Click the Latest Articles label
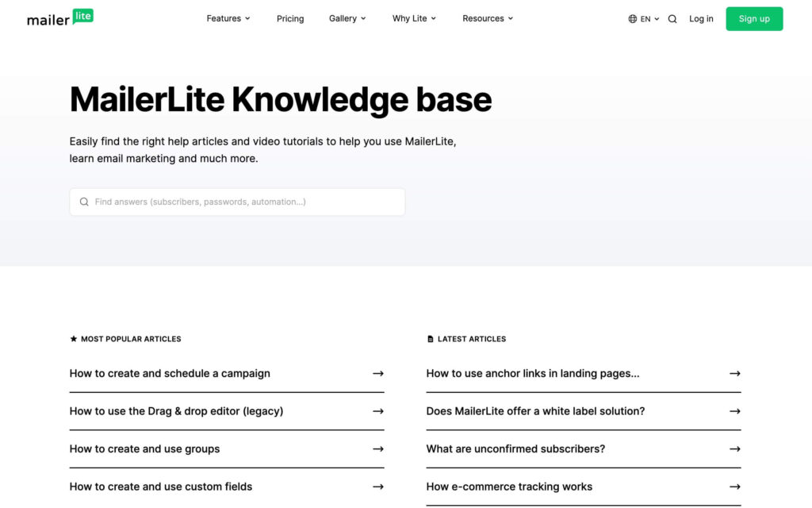Image resolution: width=812 pixels, height=508 pixels. click(472, 339)
